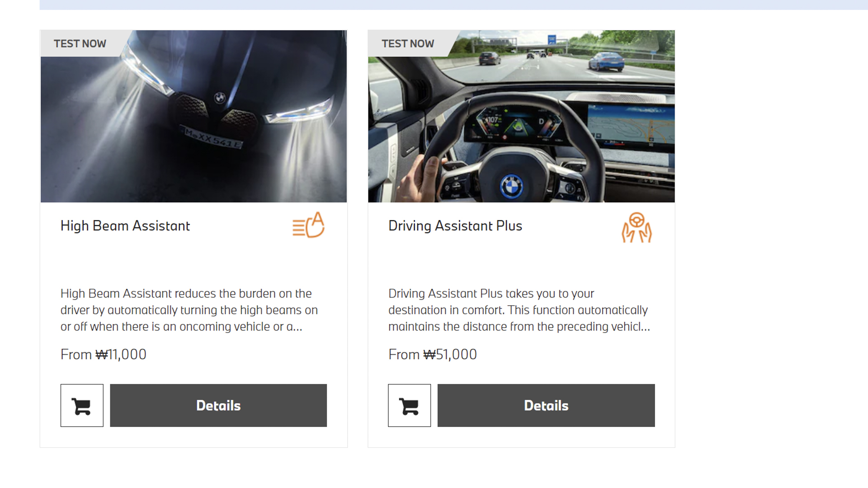The height and width of the screenshot is (488, 868).
Task: Open the BMW headlights product image
Action: [x=193, y=117]
